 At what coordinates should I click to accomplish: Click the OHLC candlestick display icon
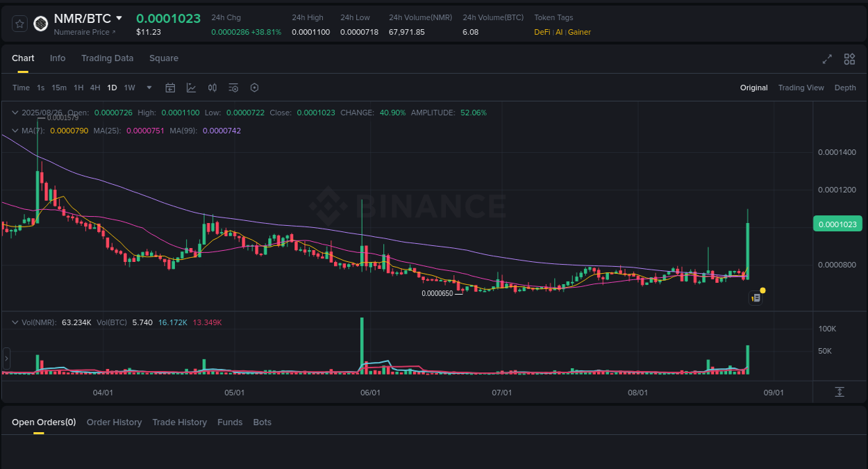click(212, 88)
